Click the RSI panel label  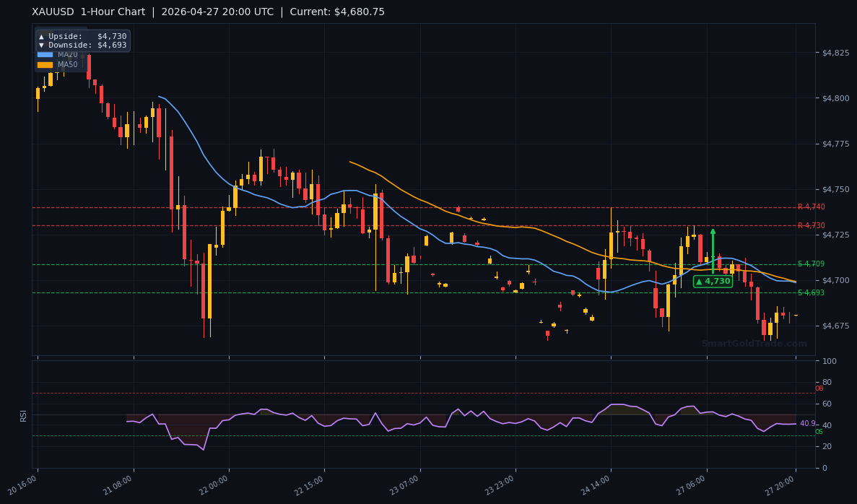coord(24,416)
